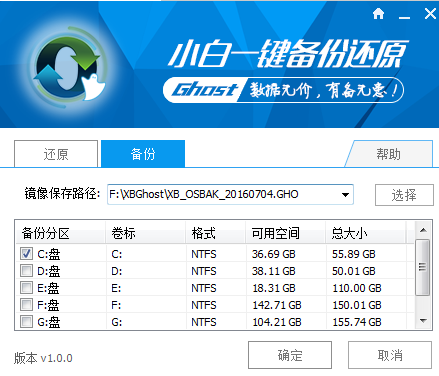Select the 38.11 GB free space cell
The height and width of the screenshot is (376, 439).
pos(274,271)
